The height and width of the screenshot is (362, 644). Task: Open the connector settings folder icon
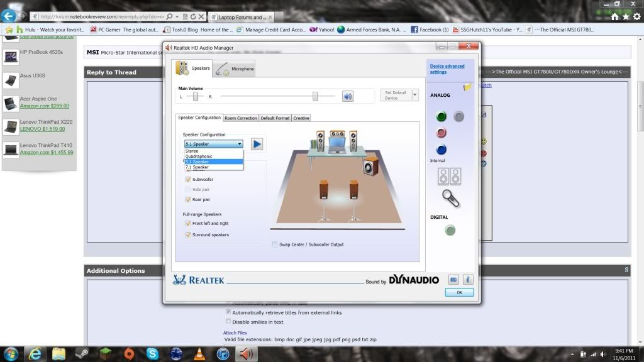point(467,87)
